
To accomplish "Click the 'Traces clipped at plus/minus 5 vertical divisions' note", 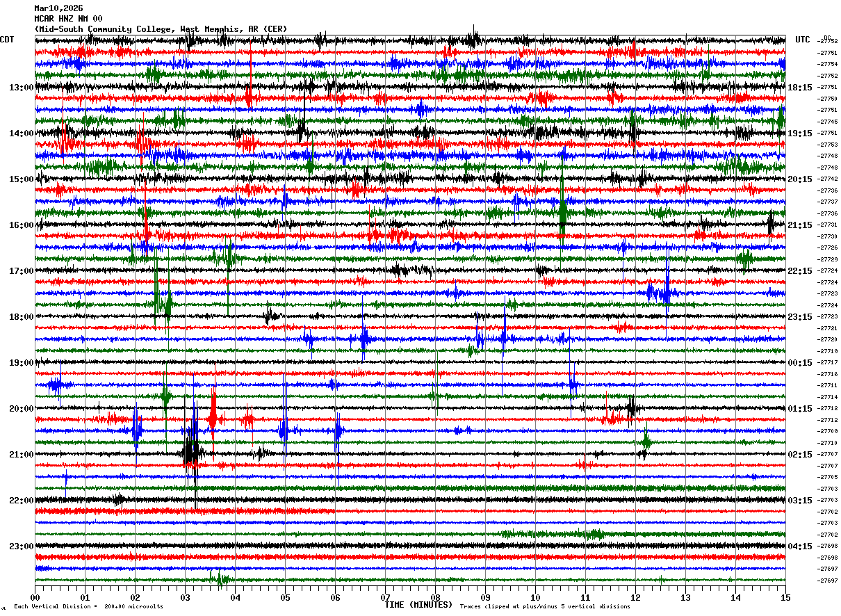I will click(545, 606).
